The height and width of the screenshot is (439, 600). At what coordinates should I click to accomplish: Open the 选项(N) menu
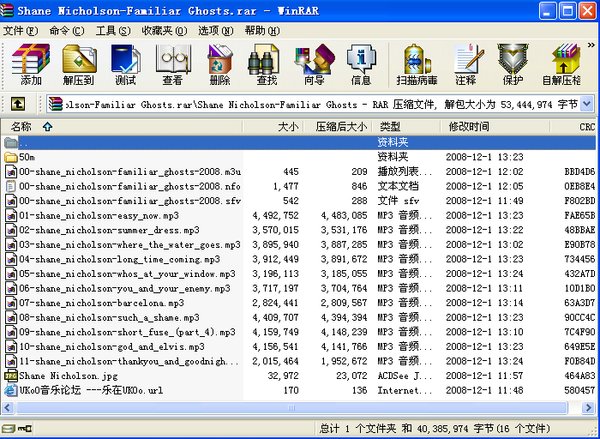tap(216, 31)
